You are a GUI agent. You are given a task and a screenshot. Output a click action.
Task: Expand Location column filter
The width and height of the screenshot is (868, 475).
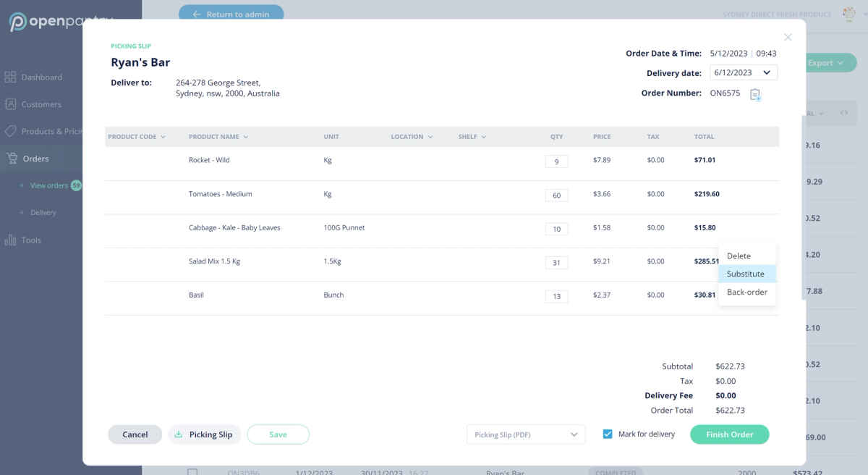(430, 137)
